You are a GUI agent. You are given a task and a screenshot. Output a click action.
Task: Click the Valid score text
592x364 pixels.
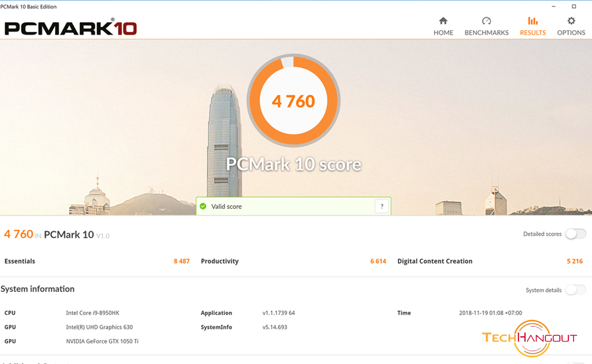(x=227, y=207)
